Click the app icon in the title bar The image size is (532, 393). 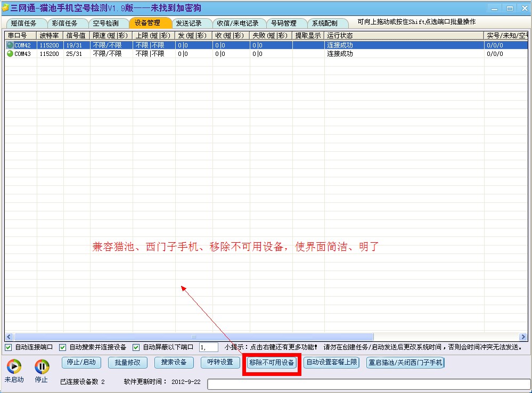5,7
